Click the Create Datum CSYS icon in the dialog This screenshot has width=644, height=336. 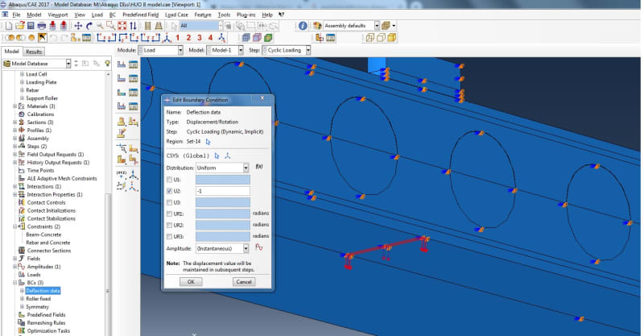point(228,156)
